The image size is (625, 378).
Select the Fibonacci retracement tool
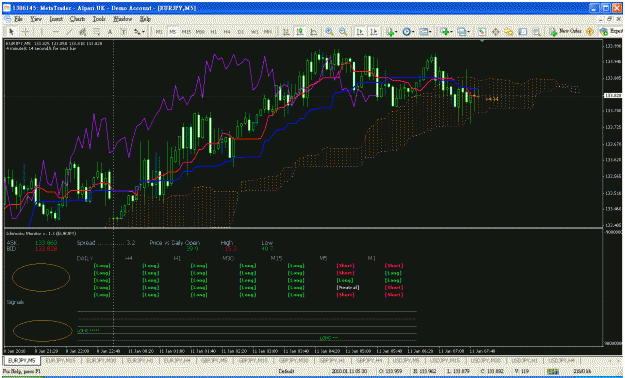coord(96,32)
